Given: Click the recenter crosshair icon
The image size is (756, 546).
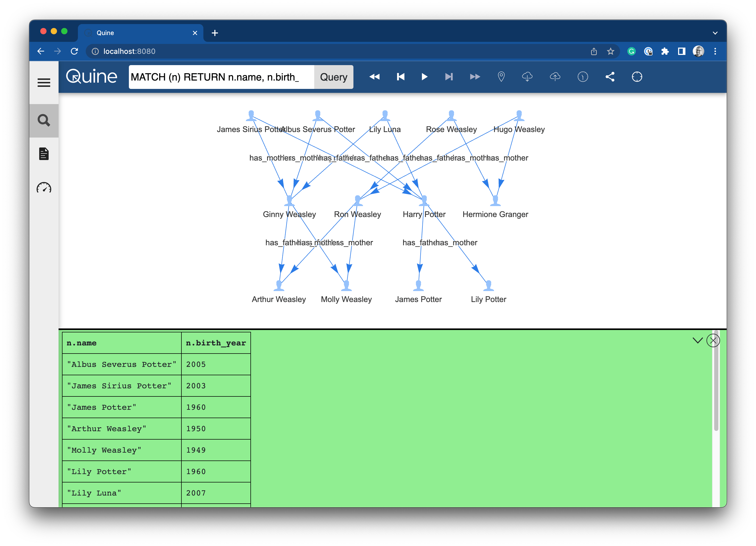Looking at the screenshot, I should tap(637, 77).
